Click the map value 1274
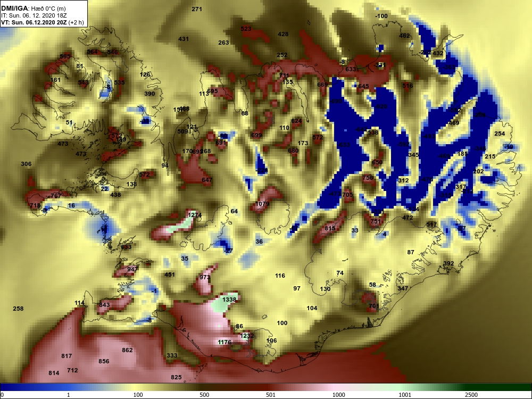This screenshot has height=399, width=532. click(x=195, y=215)
